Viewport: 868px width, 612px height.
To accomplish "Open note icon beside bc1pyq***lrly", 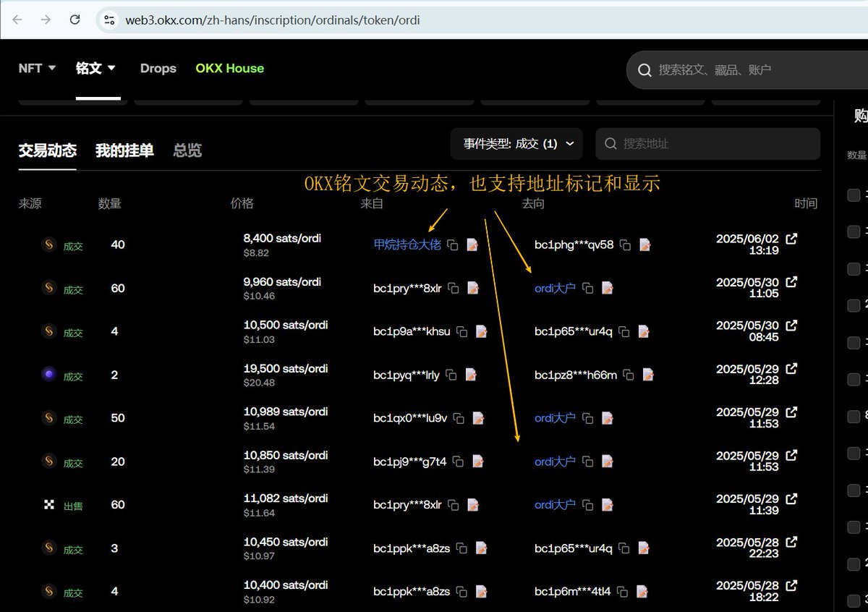I will coord(471,375).
